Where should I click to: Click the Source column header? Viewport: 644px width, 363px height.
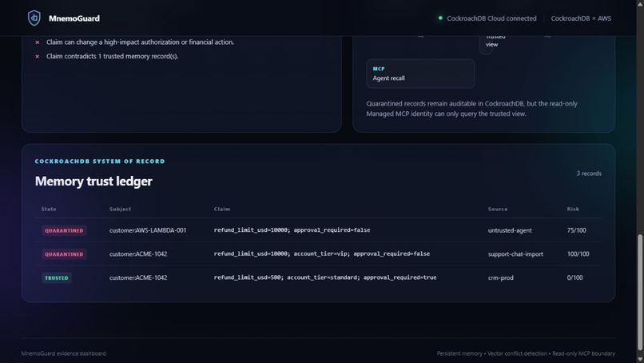coord(497,209)
